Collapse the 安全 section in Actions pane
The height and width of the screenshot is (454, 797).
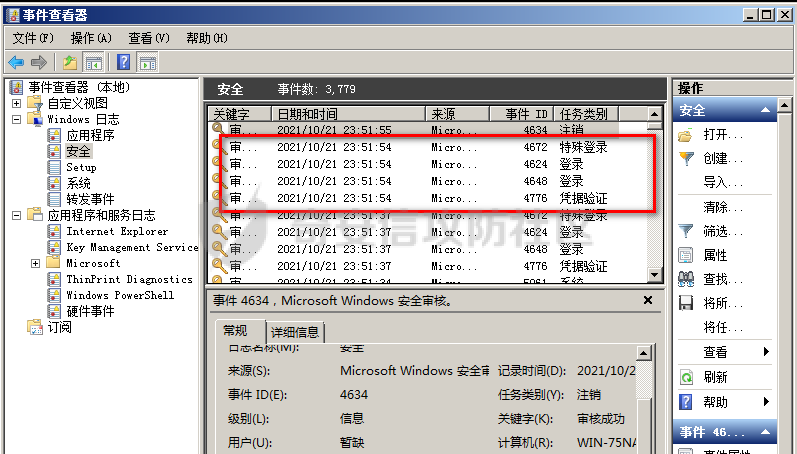pyautogui.click(x=765, y=110)
